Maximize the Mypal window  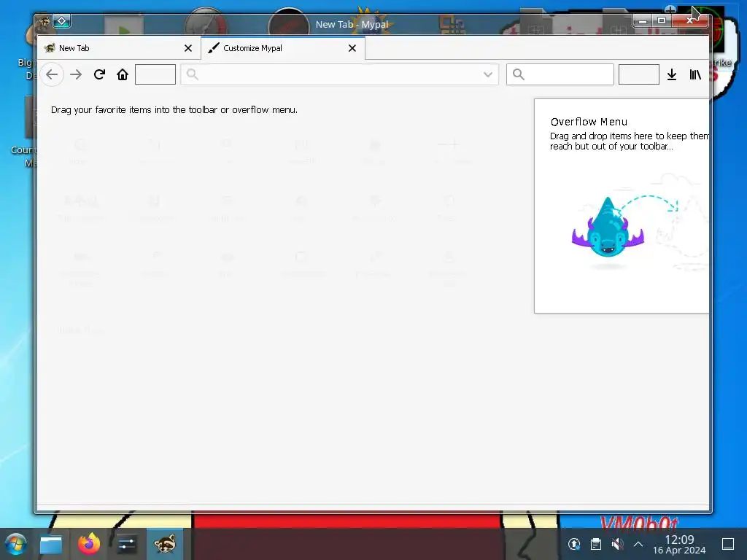coord(662,20)
